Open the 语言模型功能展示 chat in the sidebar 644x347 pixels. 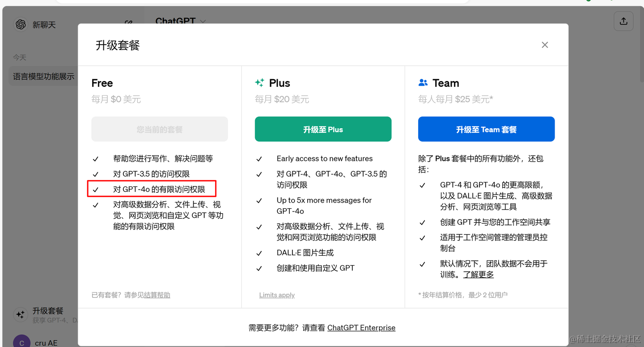43,76
